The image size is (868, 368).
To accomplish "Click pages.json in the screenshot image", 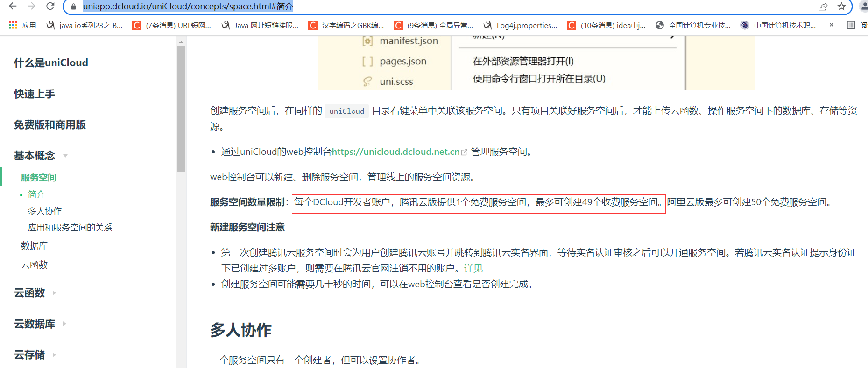I will click(x=403, y=61).
